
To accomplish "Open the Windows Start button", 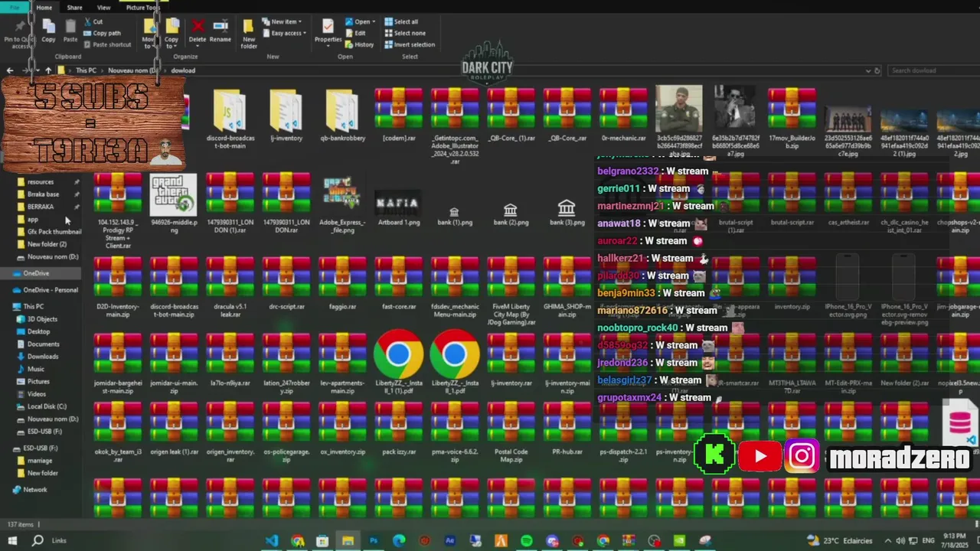I will (x=12, y=540).
